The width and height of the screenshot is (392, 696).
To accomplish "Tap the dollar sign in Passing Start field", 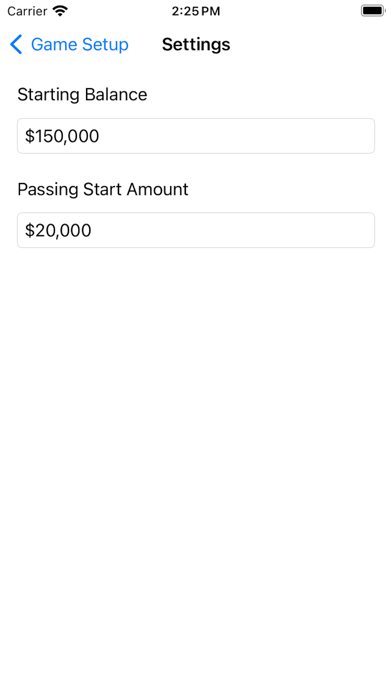I will 29,230.
